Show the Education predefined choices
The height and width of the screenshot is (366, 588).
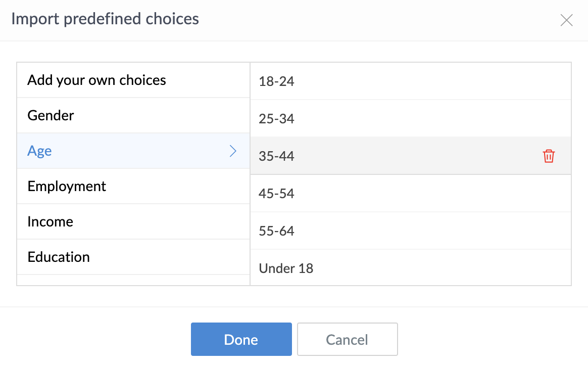click(59, 257)
